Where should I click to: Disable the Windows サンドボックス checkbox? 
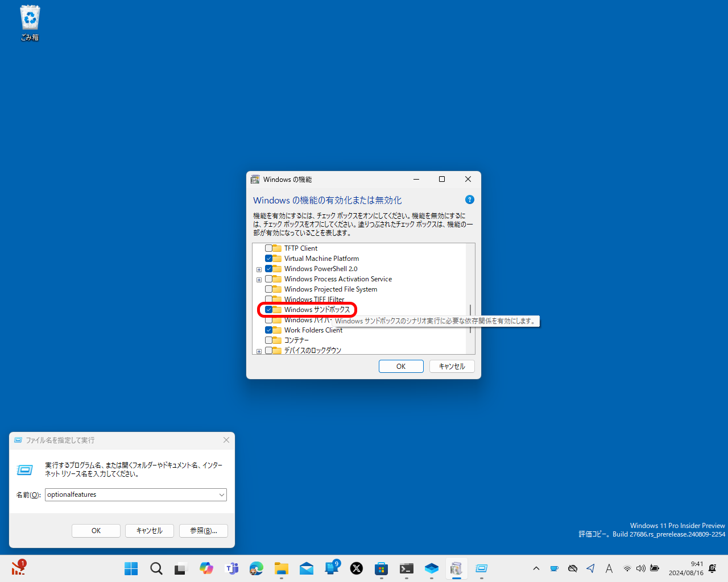click(269, 309)
